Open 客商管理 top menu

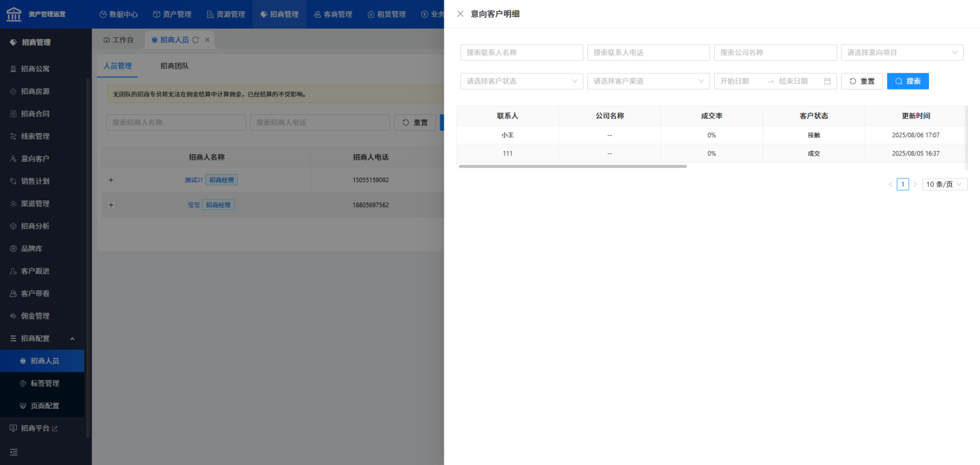[x=333, y=14]
